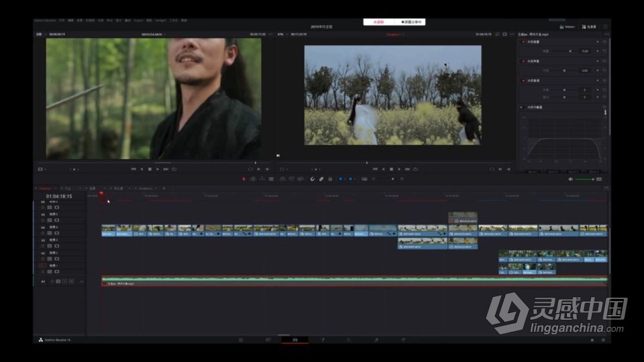Viewport: 644px width, 362px height.
Task: Mute the A1 audio track
Action: pos(72,282)
